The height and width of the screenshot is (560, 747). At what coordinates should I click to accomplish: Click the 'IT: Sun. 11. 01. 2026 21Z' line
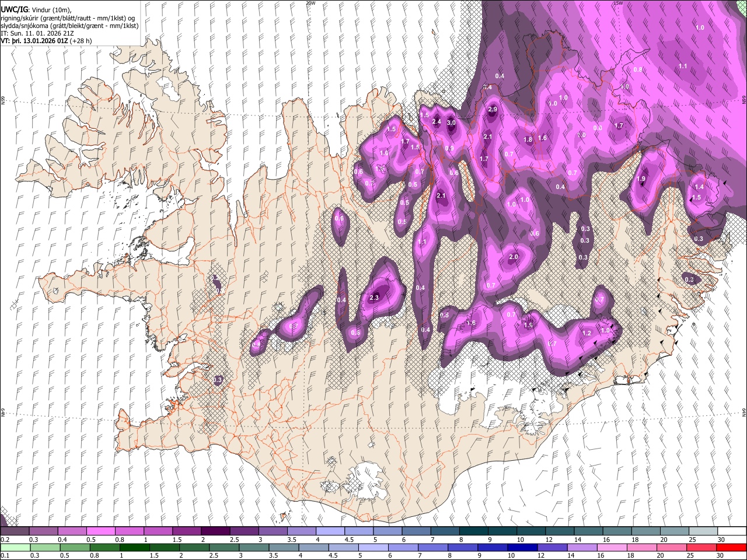pyautogui.click(x=37, y=34)
